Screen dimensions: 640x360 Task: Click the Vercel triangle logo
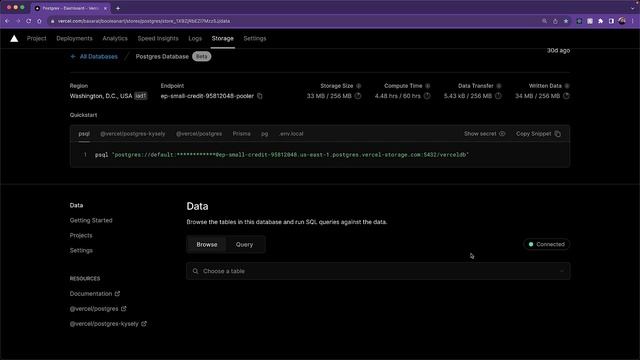click(x=14, y=38)
